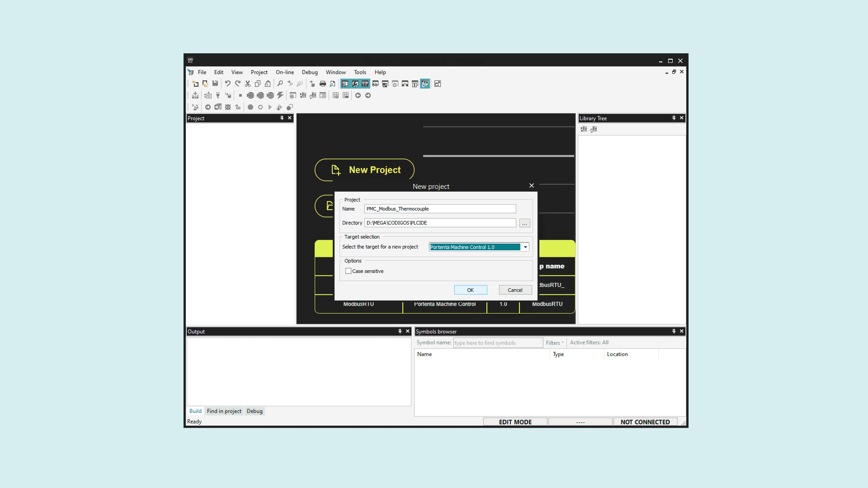Expand the Filters dropdown in Symbols browser

click(554, 343)
